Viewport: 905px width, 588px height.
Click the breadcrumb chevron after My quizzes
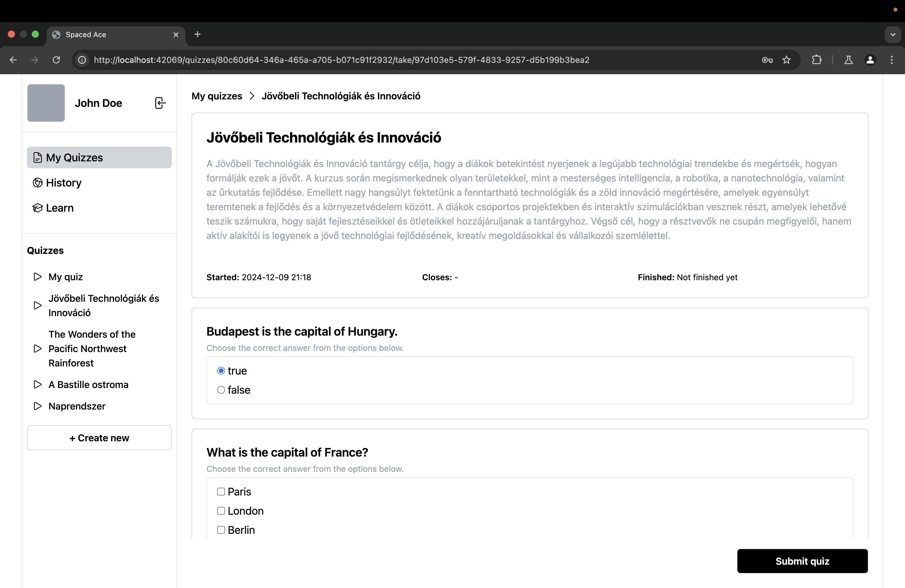[x=252, y=96]
